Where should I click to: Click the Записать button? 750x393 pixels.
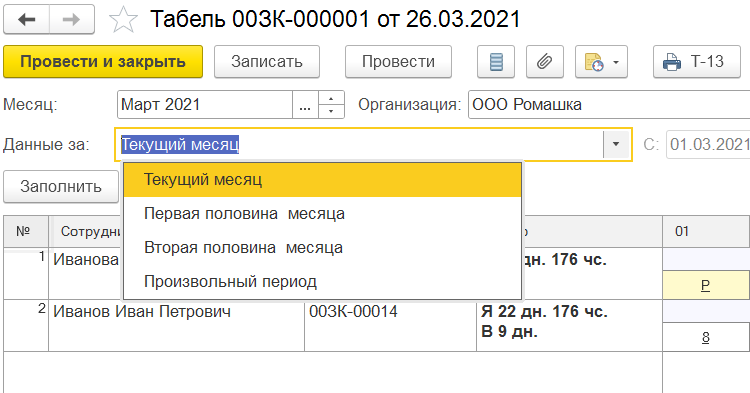(267, 62)
